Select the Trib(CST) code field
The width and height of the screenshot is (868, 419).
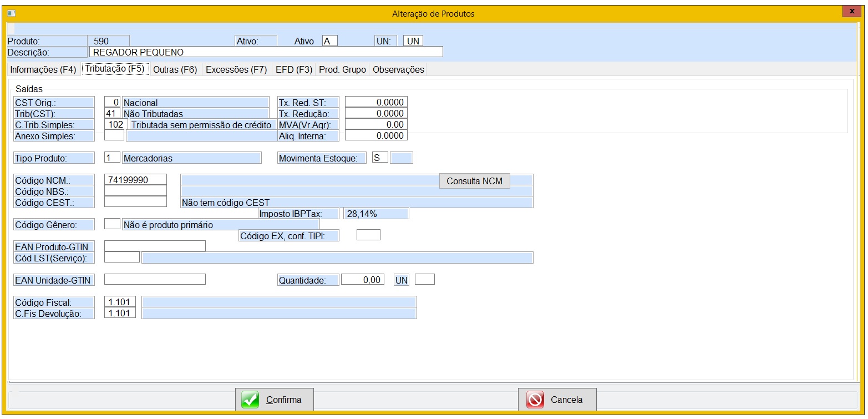point(113,113)
